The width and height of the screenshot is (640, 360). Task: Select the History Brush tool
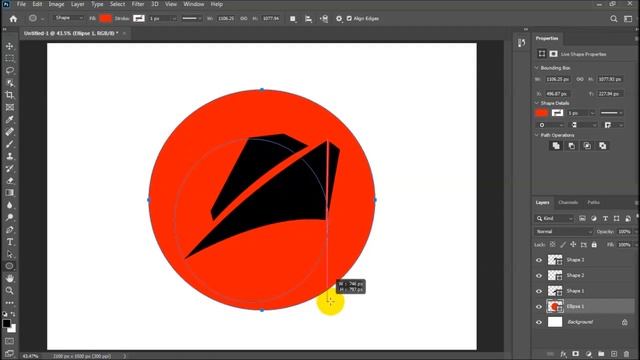coord(9,169)
